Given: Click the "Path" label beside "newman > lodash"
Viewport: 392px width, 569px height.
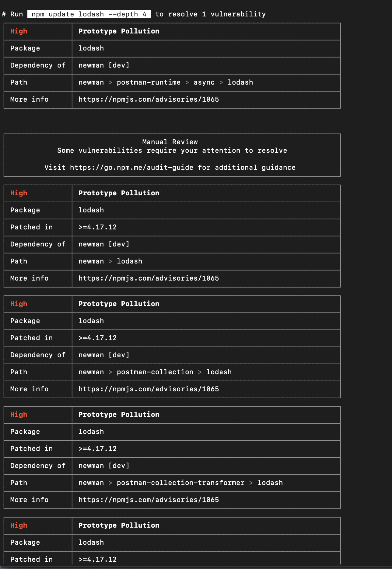Looking at the screenshot, I should click(x=19, y=261).
